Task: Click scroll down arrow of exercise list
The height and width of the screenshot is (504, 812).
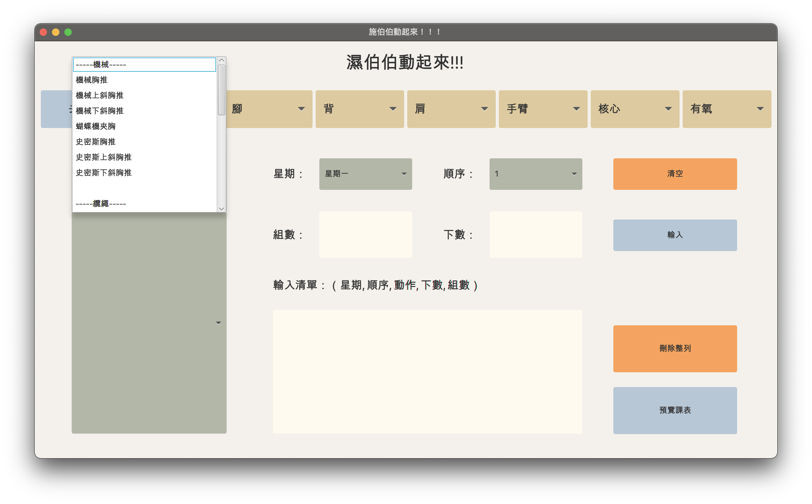Action: [x=222, y=209]
